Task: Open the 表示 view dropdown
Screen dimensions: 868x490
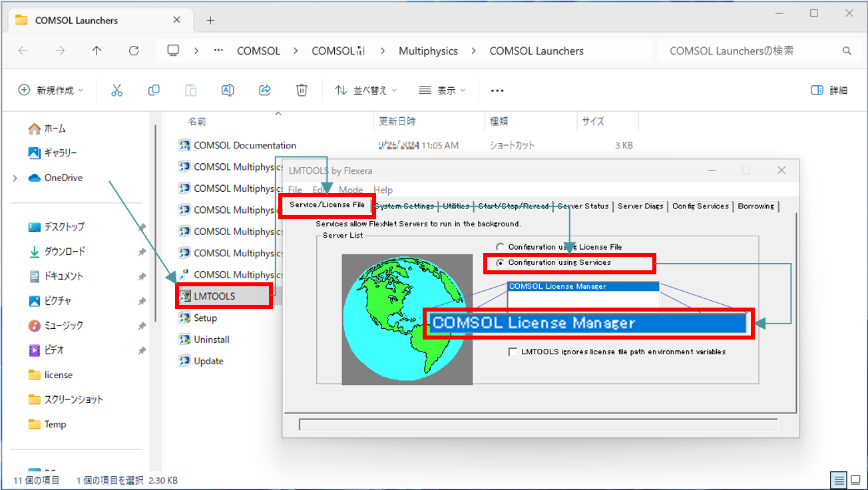Action: [442, 91]
